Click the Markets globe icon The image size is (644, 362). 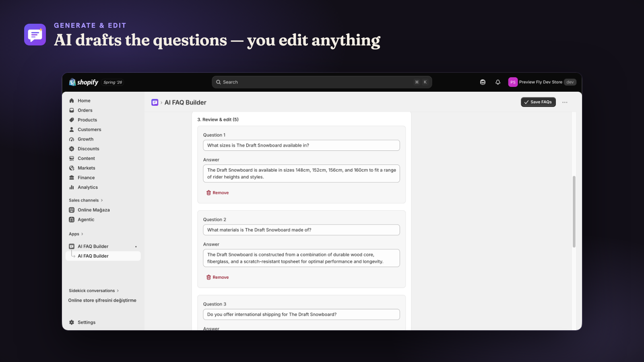coord(72,168)
